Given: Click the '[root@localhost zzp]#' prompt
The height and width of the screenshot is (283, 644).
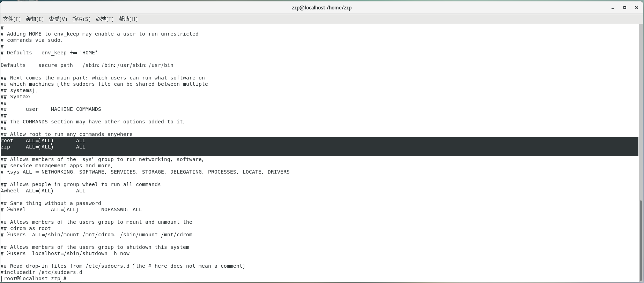Looking at the screenshot, I should [34, 278].
